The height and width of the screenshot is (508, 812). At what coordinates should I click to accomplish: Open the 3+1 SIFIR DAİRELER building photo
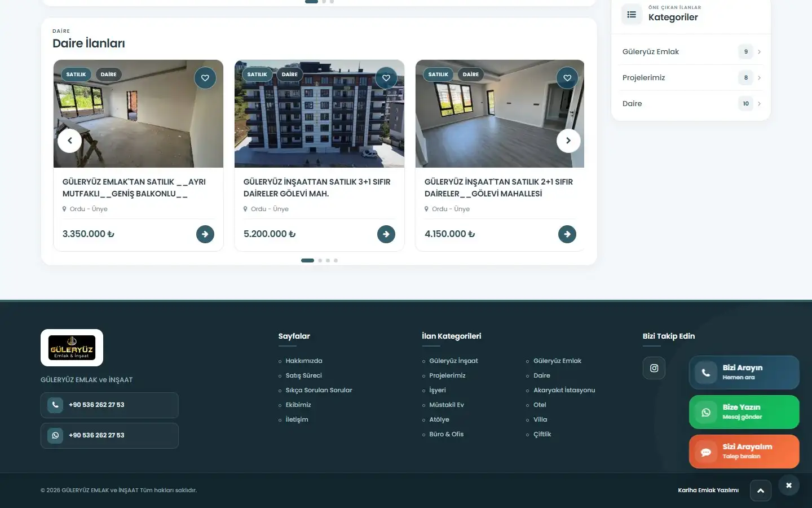point(319,113)
